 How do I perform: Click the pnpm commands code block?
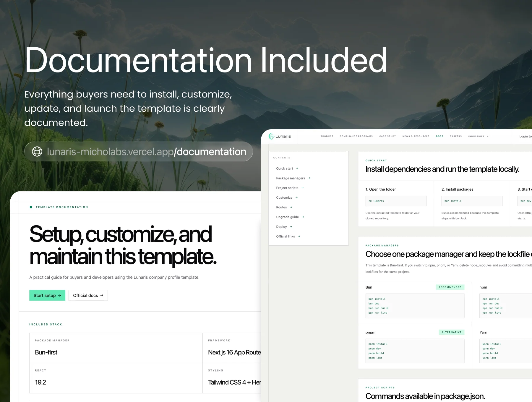[x=415, y=351]
